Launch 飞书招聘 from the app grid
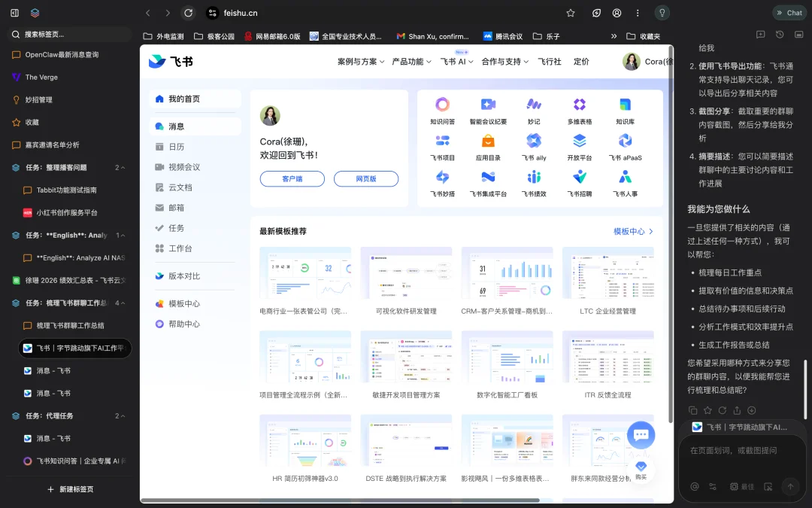812x508 pixels. point(580,178)
